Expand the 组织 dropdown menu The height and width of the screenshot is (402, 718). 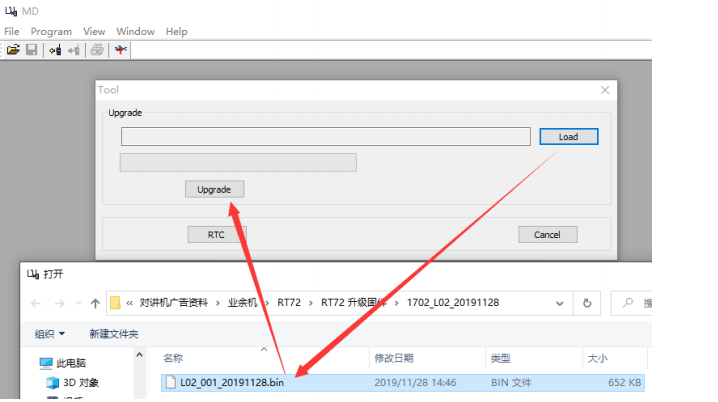[50, 333]
